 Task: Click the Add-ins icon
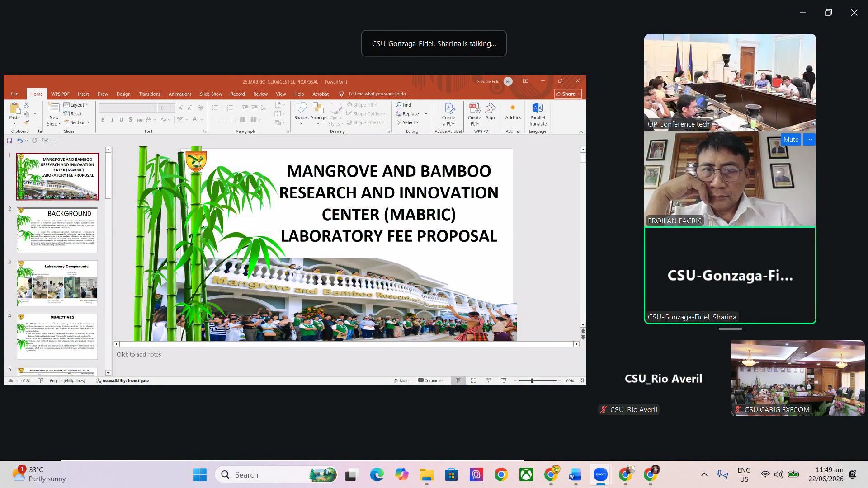point(513,112)
